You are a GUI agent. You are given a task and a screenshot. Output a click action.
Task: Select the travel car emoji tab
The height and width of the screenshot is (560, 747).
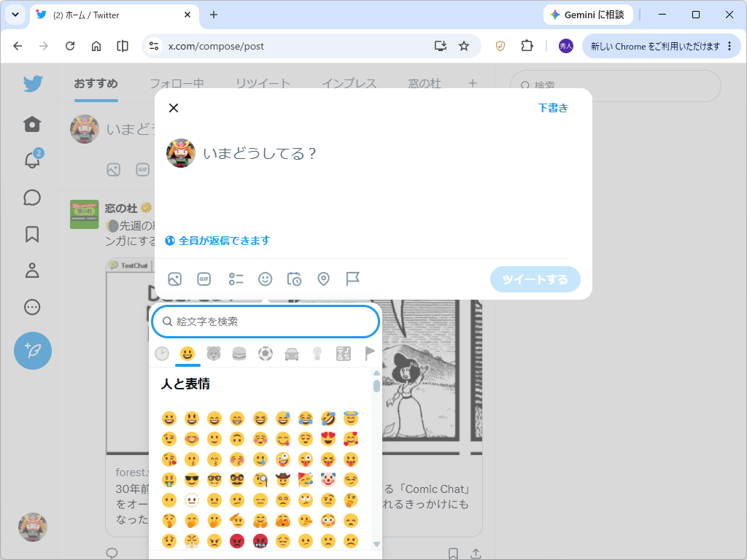(x=292, y=354)
